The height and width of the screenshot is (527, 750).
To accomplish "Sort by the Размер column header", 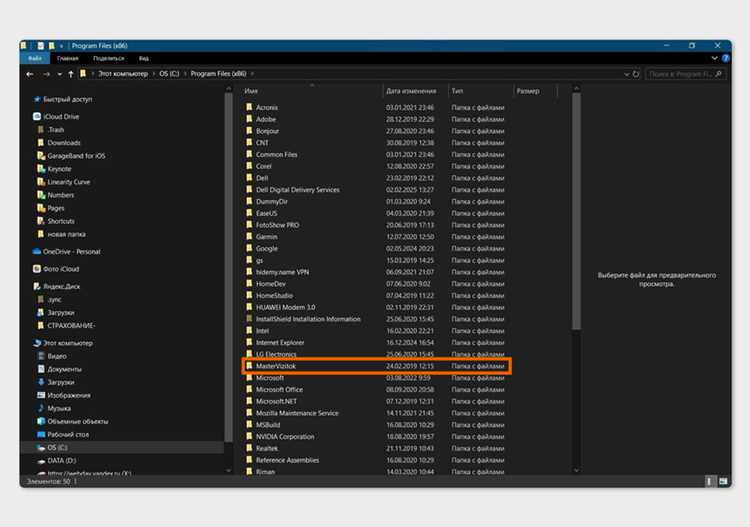I will click(528, 91).
